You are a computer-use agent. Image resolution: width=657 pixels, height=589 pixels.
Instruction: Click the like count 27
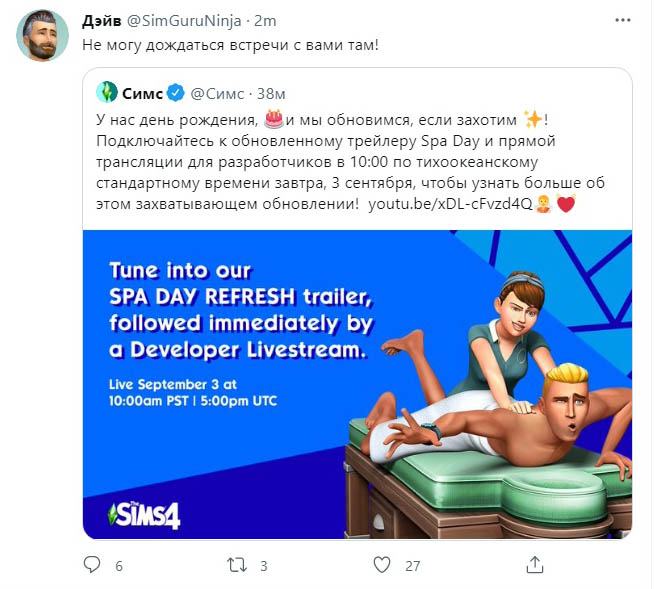(412, 566)
